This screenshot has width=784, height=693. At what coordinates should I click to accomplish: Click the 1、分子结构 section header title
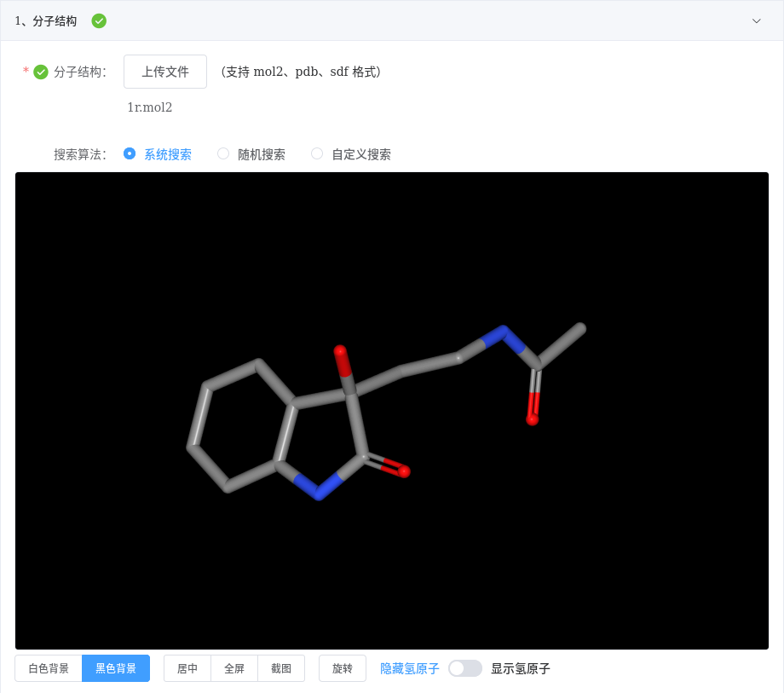(46, 21)
